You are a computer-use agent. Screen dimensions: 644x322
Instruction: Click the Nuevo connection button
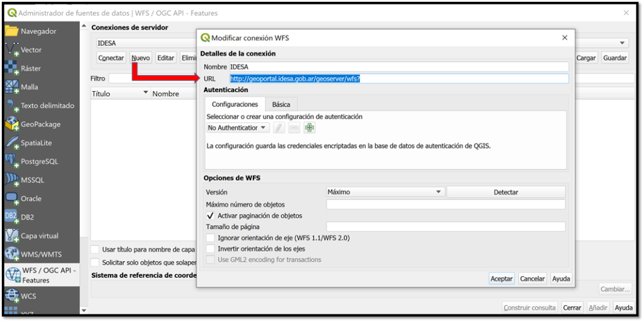[x=141, y=58]
